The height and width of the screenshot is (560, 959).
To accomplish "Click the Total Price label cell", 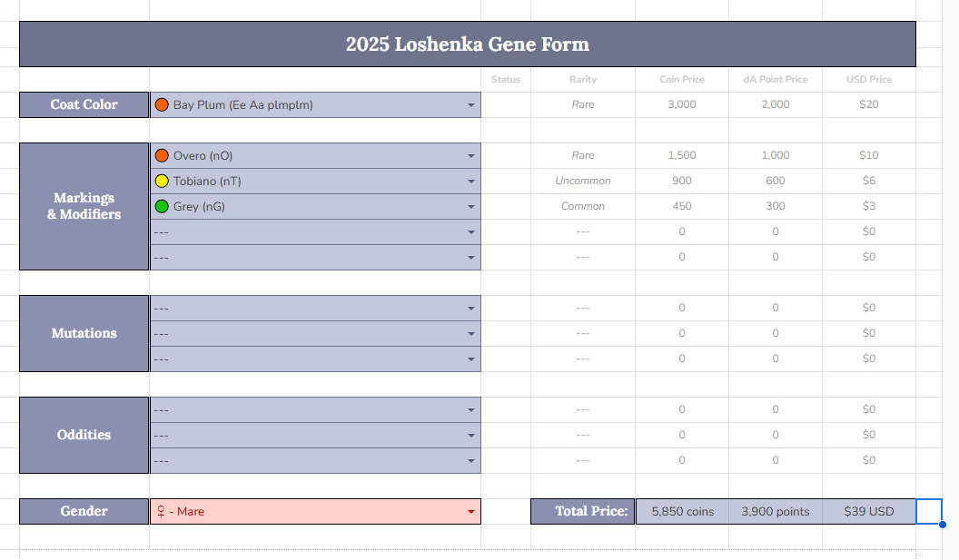I will pyautogui.click(x=582, y=511).
